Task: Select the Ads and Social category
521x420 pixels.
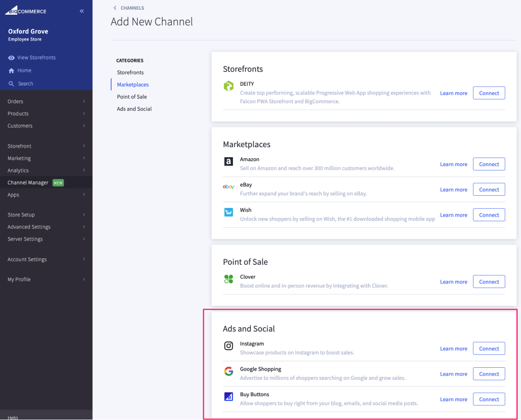Action: click(x=134, y=109)
